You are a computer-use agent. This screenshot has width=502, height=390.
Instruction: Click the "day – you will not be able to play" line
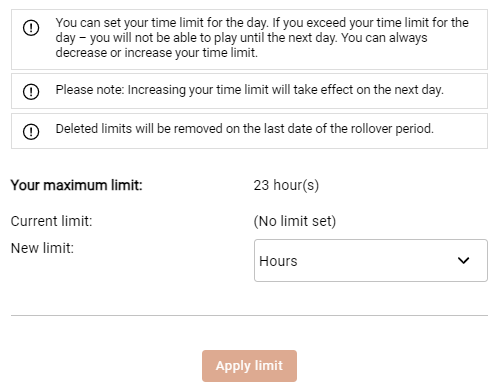[x=241, y=38]
